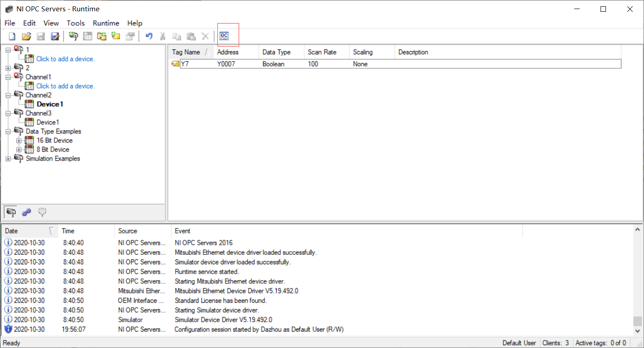Open the Tools menu
This screenshot has width=644, height=348.
pos(76,23)
